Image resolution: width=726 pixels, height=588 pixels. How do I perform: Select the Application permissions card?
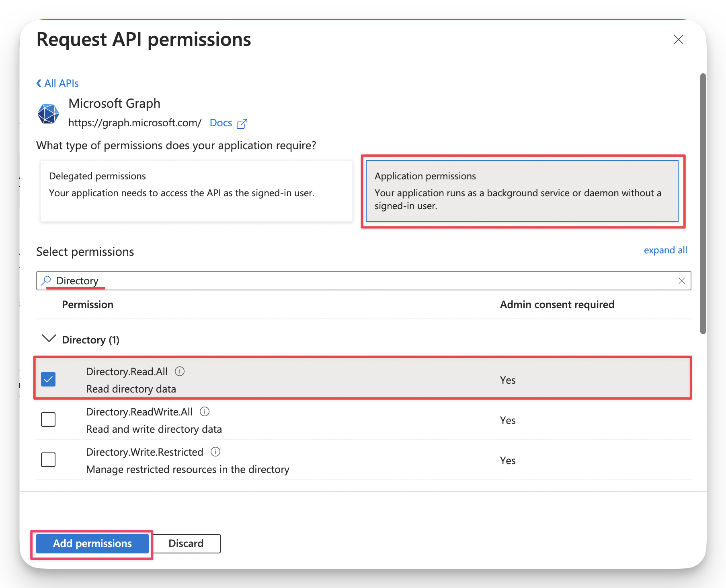click(x=522, y=191)
